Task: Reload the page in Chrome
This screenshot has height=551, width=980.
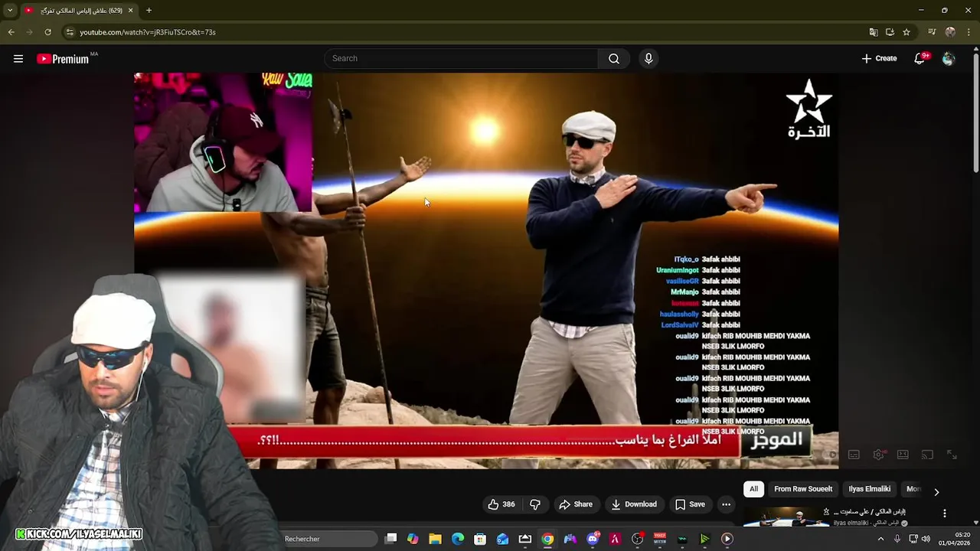Action: point(47,32)
